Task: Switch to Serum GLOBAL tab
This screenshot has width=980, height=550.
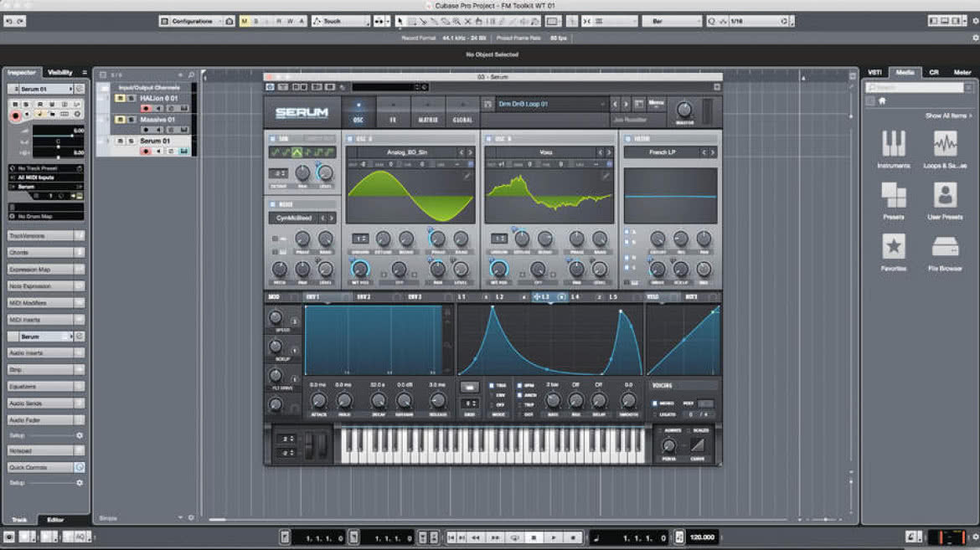Action: click(x=462, y=112)
